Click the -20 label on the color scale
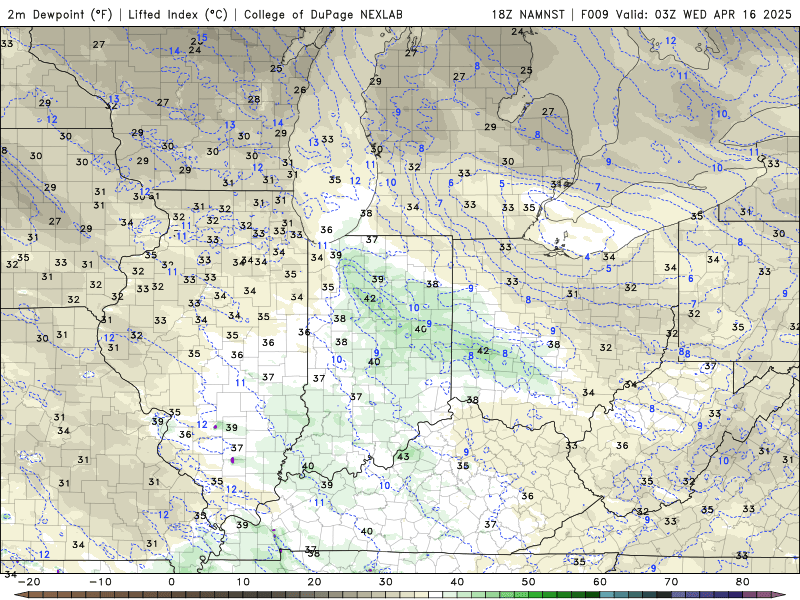This screenshot has width=800, height=600. point(29,582)
